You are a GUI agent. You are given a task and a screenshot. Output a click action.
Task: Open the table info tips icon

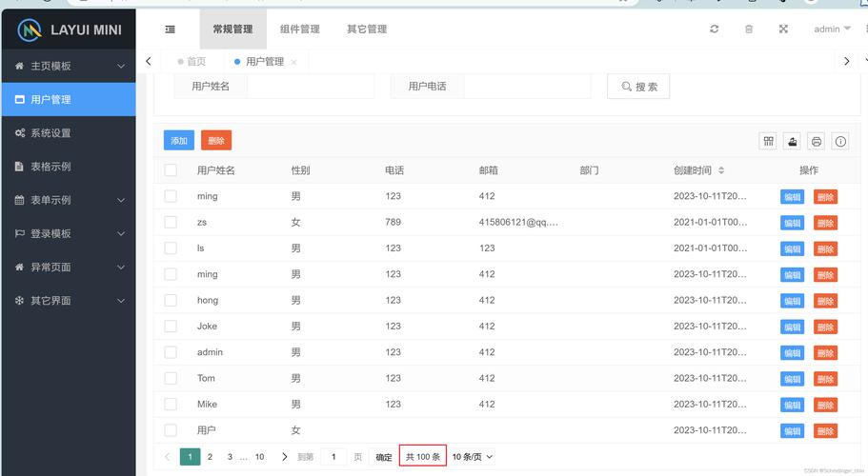(840, 142)
